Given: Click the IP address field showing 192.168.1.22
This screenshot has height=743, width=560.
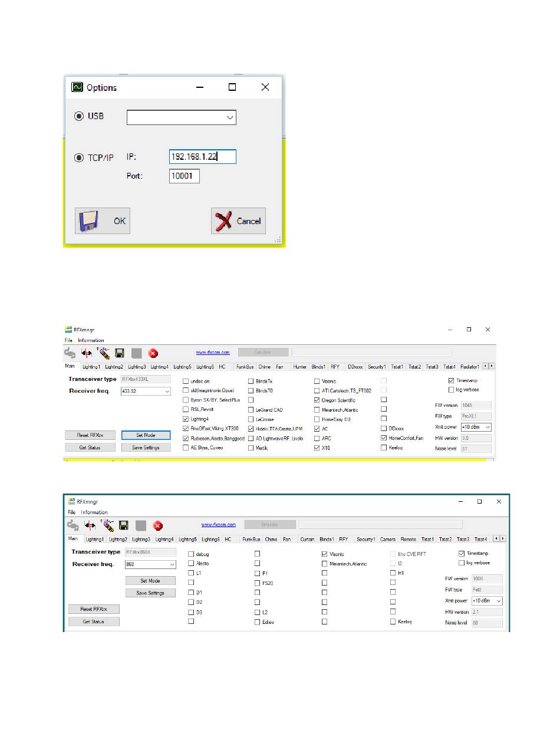Looking at the screenshot, I should click(x=203, y=156).
